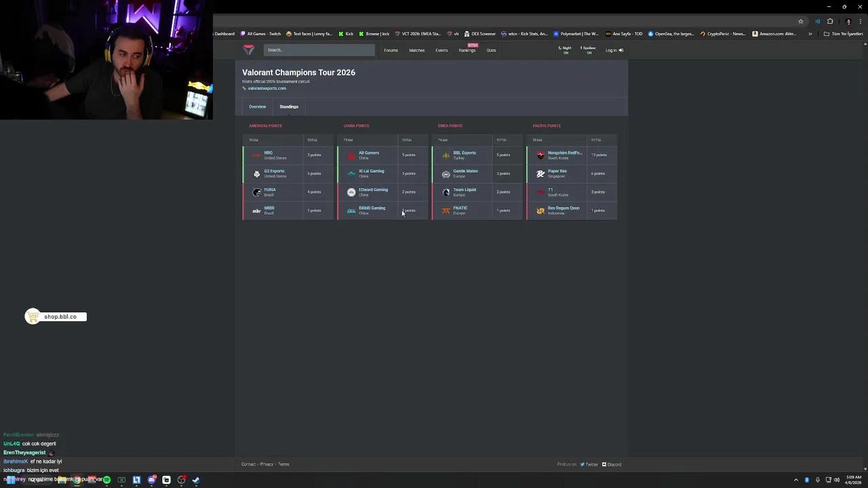Toggle the Spoilers switch

(x=588, y=49)
